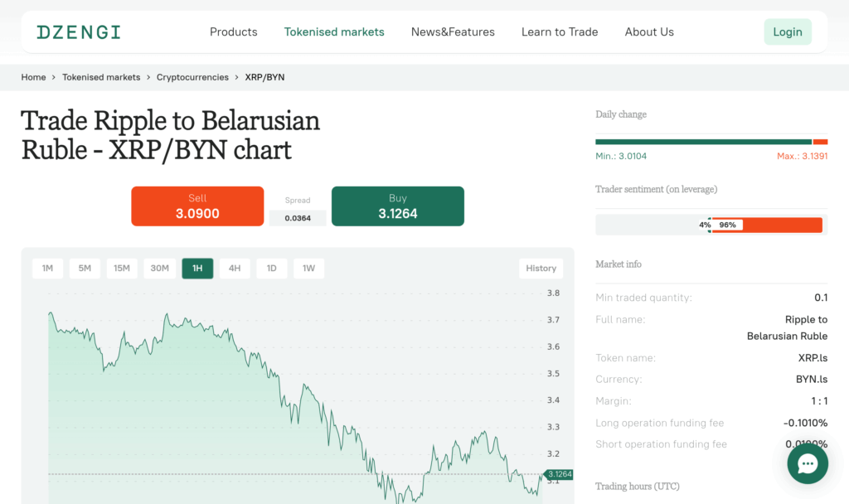Click the XRP/BYN breadcrumb text

[264, 77]
